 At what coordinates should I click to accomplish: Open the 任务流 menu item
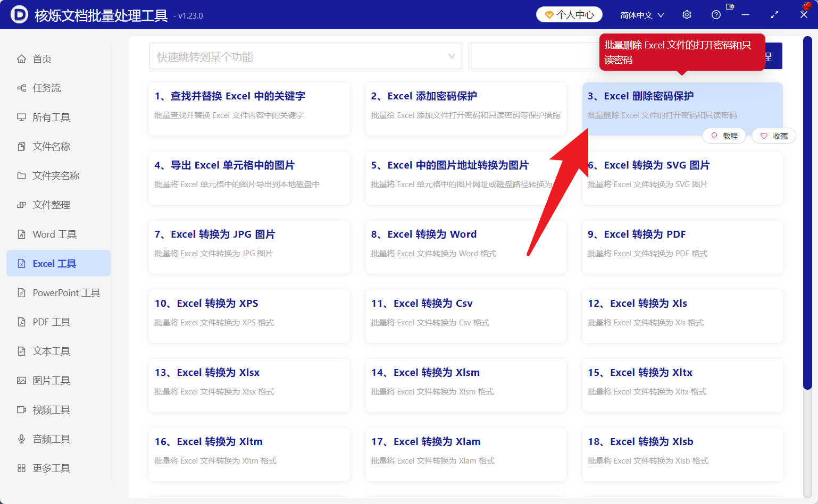point(59,88)
